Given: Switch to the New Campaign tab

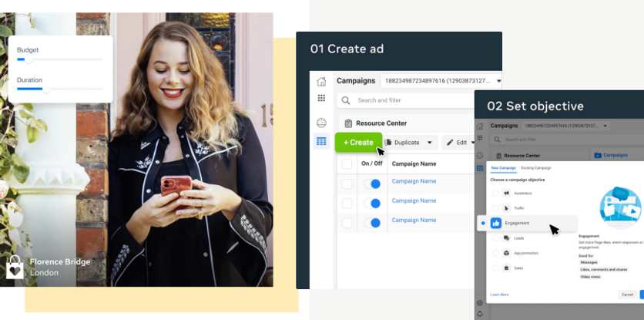Looking at the screenshot, I should pos(503,168).
